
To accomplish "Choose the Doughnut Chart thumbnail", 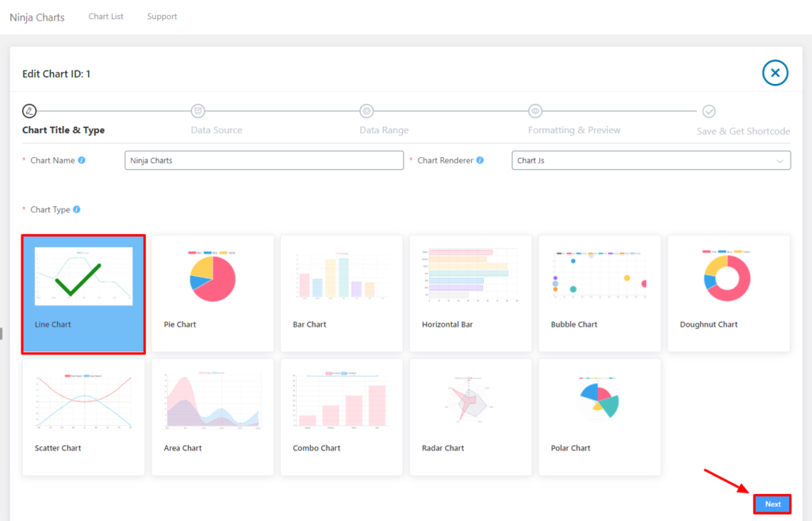I will click(728, 293).
